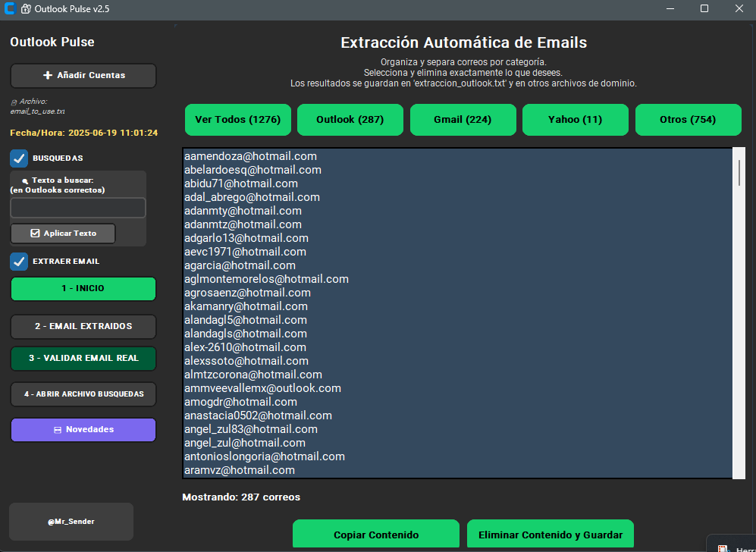Viewport: 756px width, 552px height.
Task: Click the Texto a buscar input field
Action: (x=77, y=207)
